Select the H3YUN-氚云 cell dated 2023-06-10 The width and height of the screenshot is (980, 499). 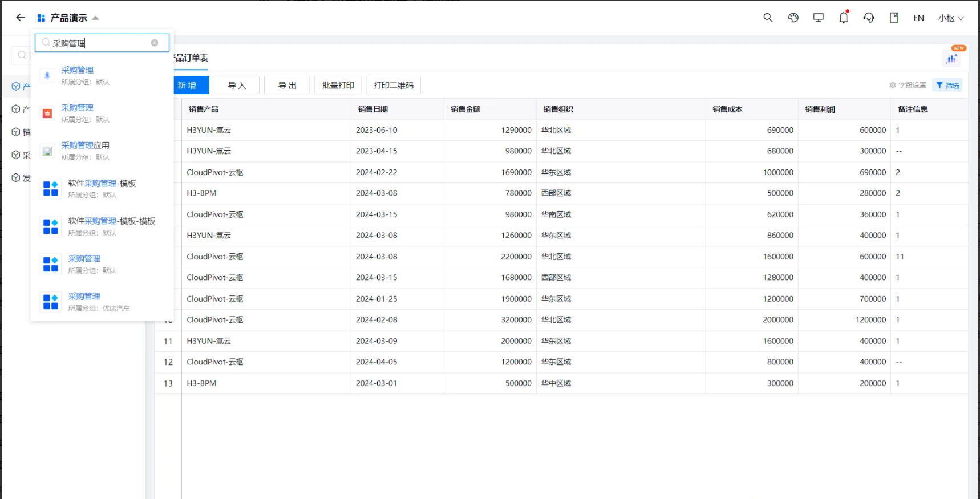(266, 130)
